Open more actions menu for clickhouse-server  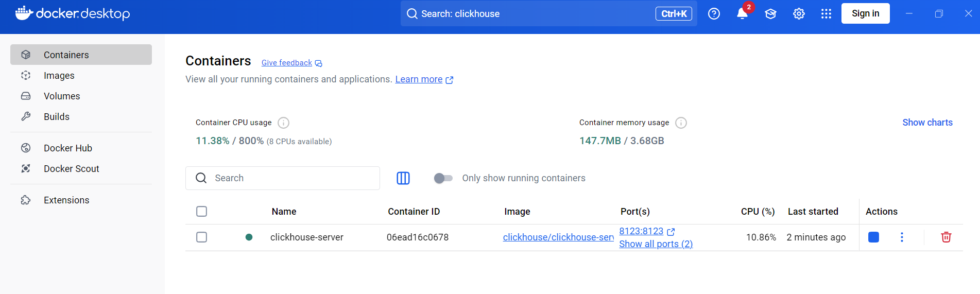[x=902, y=237]
